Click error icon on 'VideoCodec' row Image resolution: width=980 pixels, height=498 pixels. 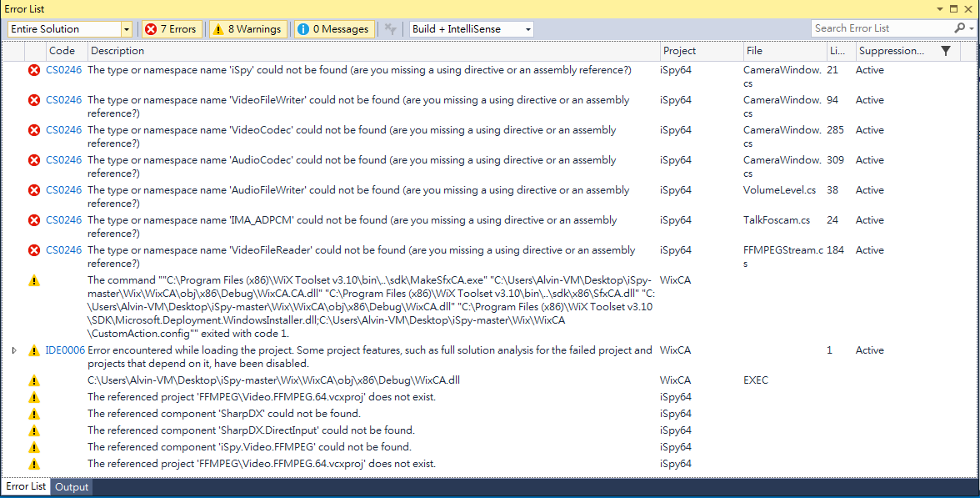[x=34, y=131]
